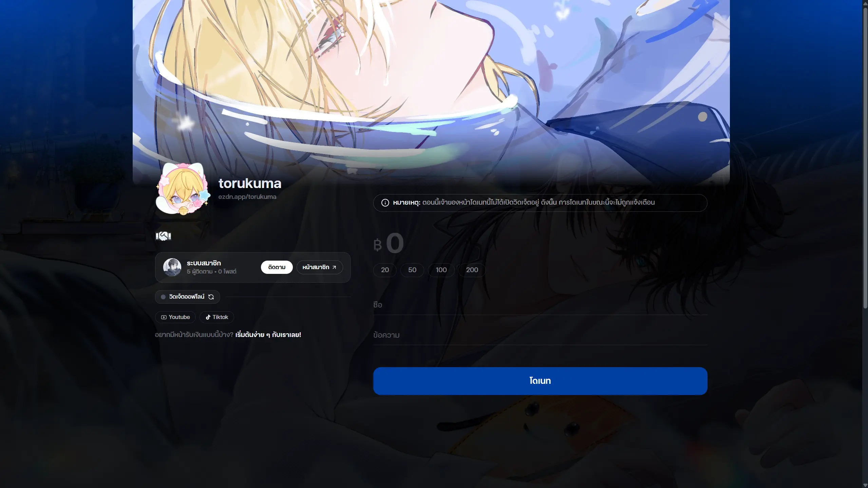Open the Tiktok profile link
Viewport: 868px width, 488px height.
coord(217,317)
